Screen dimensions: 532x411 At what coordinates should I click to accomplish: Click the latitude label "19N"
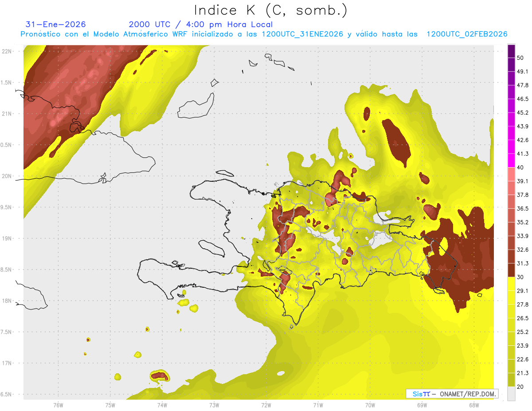click(x=6, y=238)
